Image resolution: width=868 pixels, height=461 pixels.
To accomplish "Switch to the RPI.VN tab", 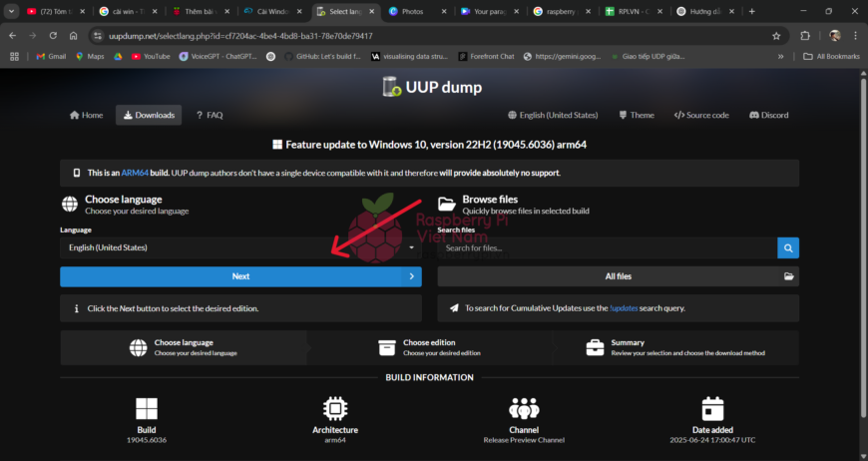I will pyautogui.click(x=634, y=12).
